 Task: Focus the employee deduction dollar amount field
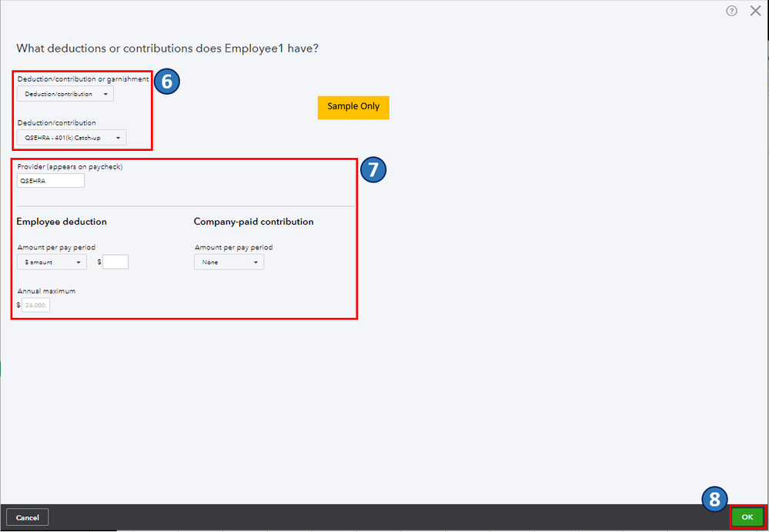[x=115, y=263]
